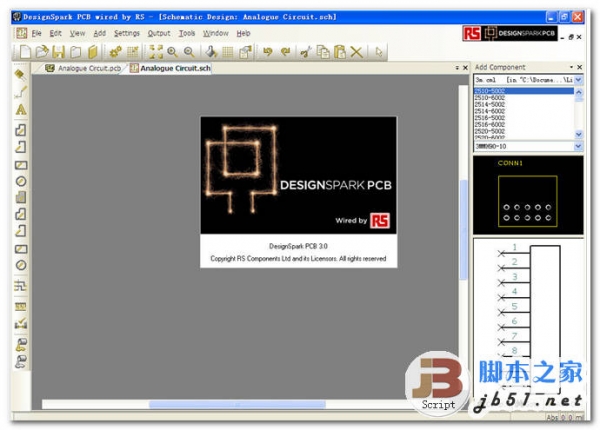Open the Add menu
This screenshot has height=430, width=600.
tap(99, 33)
